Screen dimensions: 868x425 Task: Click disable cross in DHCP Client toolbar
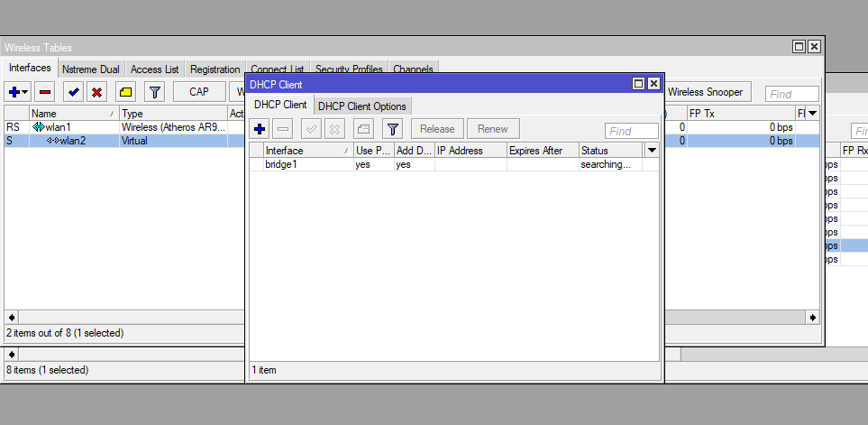pos(334,129)
